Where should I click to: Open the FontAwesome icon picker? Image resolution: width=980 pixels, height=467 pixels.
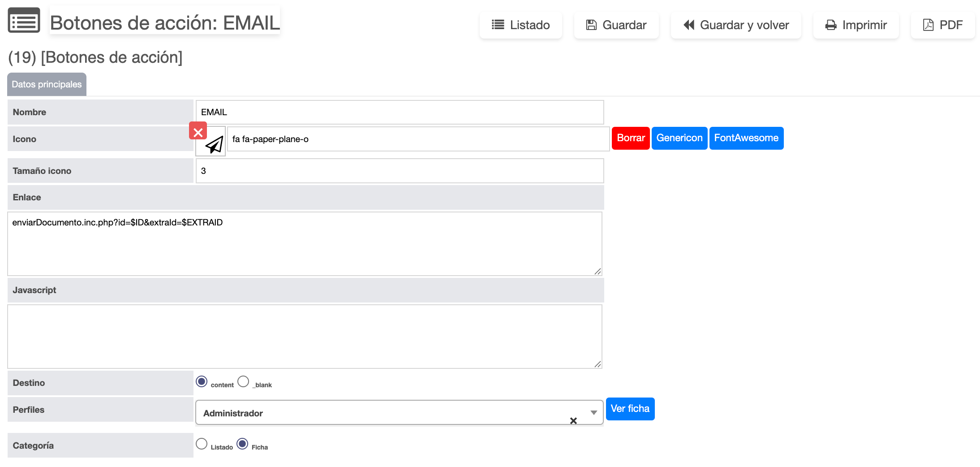coord(746,138)
